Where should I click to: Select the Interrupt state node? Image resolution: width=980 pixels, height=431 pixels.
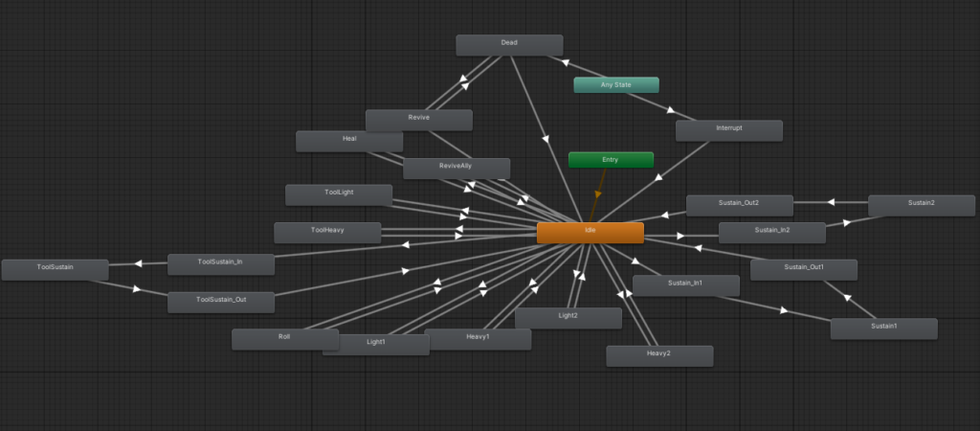(729, 131)
